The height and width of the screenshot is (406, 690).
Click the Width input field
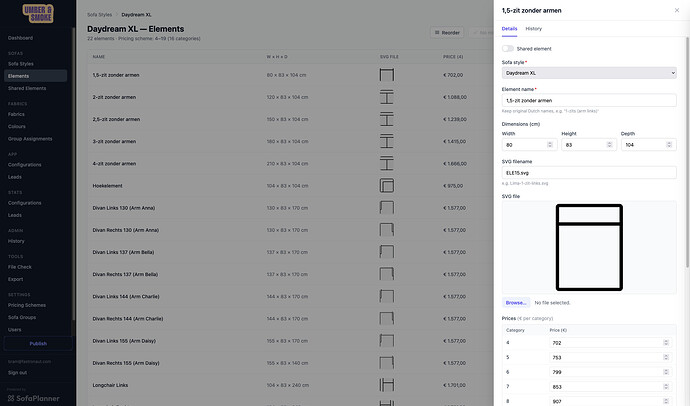click(529, 145)
